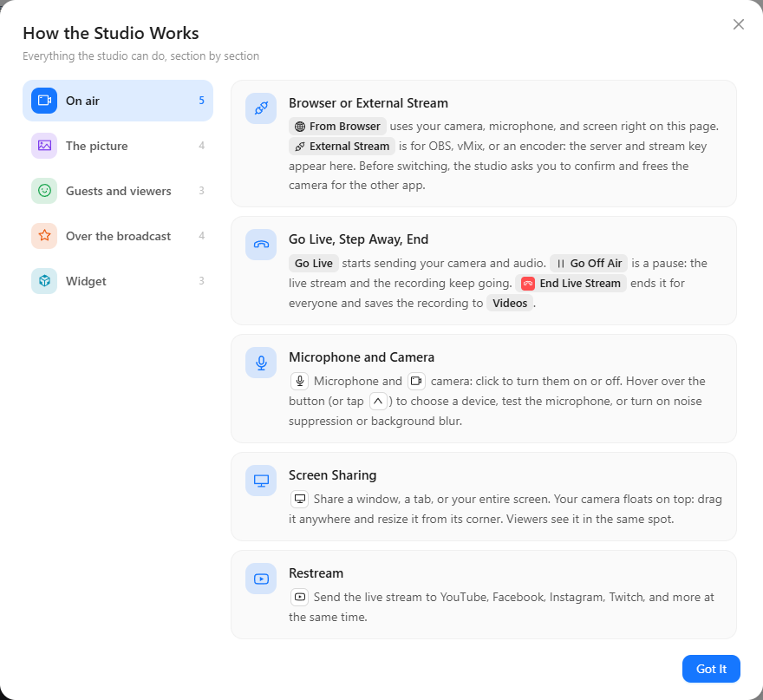Viewport: 763px width, 700px height.
Task: Switch to The picture section
Action: click(x=118, y=146)
